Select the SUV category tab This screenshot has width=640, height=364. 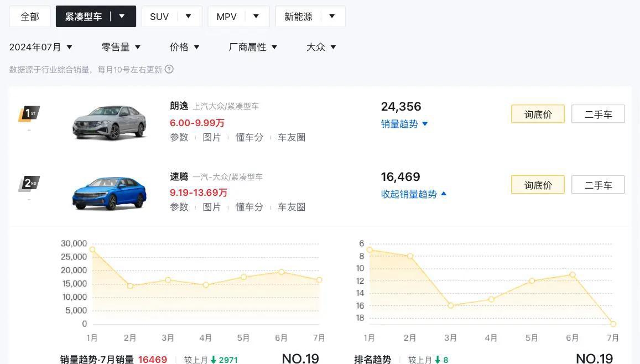[159, 17]
